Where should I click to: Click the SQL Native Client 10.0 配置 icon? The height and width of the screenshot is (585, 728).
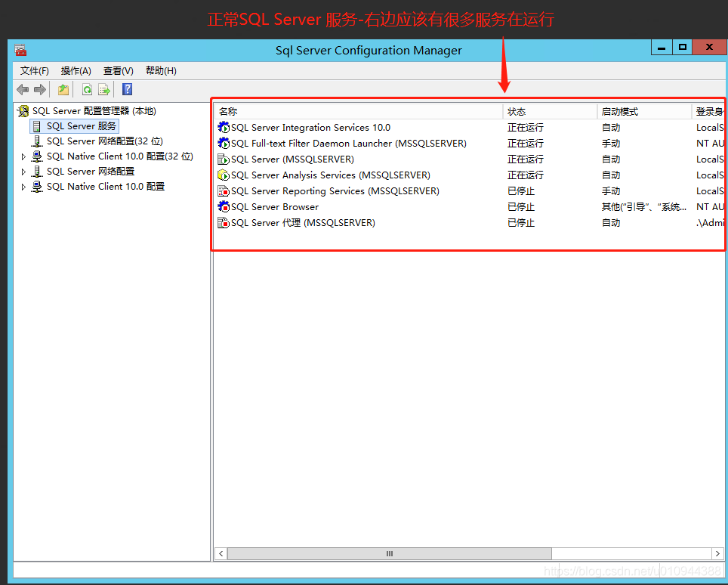[37, 187]
